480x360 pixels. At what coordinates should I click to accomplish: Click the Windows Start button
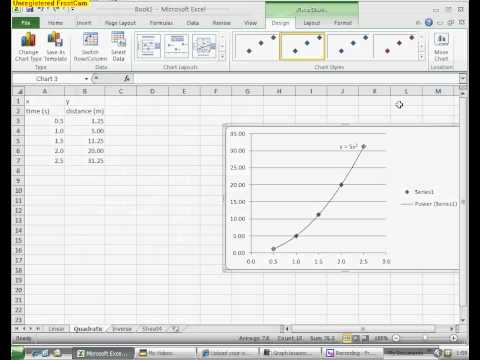click(18, 353)
